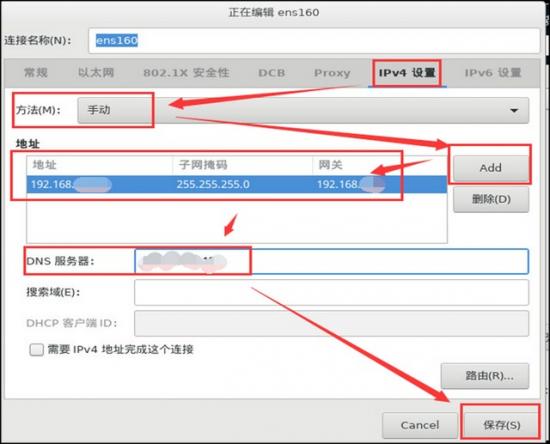The image size is (550, 444).
Task: Click the DNS 服务器 input field
Action: [x=331, y=261]
